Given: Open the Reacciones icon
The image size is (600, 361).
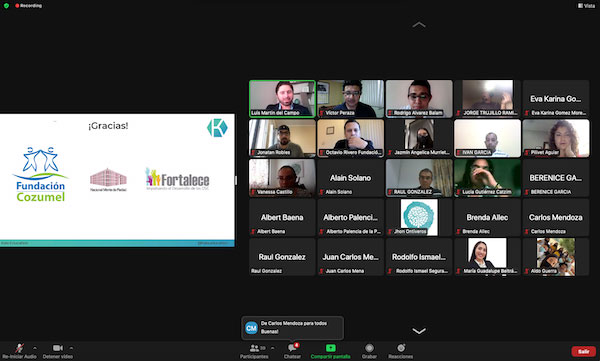Looking at the screenshot, I should 401,348.
